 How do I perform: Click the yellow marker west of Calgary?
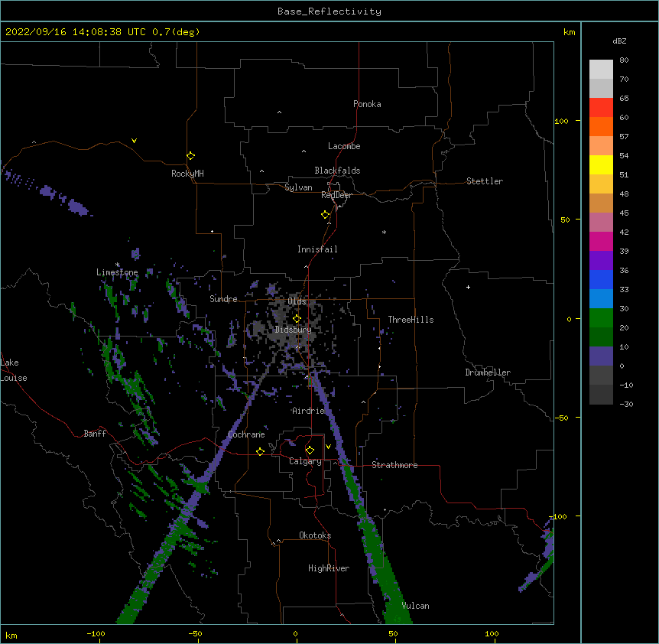click(x=260, y=451)
